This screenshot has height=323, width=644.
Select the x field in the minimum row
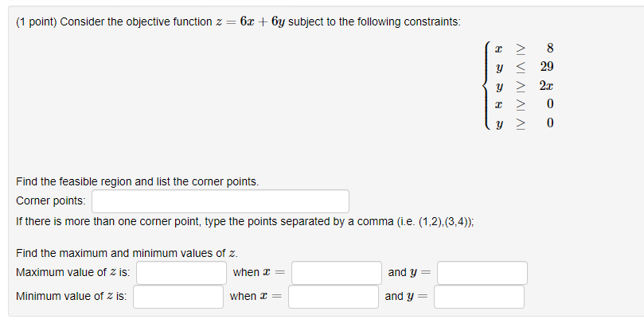tap(333, 296)
